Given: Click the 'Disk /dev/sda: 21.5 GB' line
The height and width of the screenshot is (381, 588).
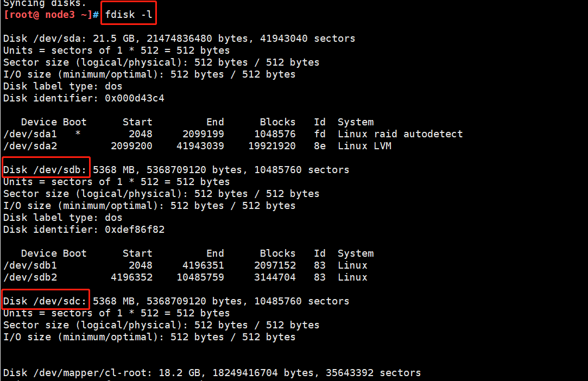Looking at the screenshot, I should tap(179, 38).
